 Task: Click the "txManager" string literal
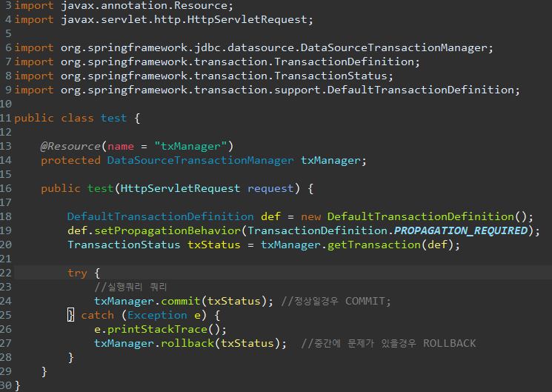(x=191, y=146)
